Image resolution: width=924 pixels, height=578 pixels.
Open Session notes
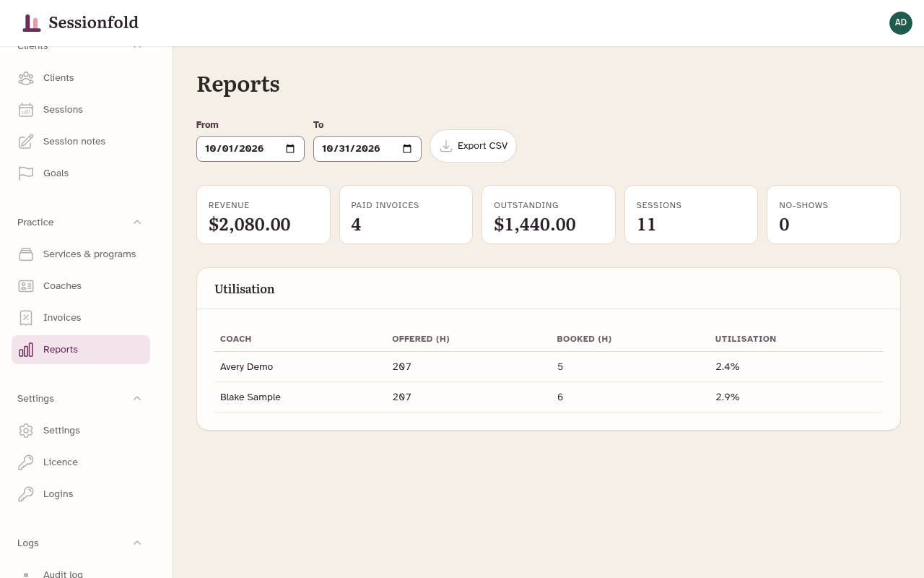[x=81, y=142]
